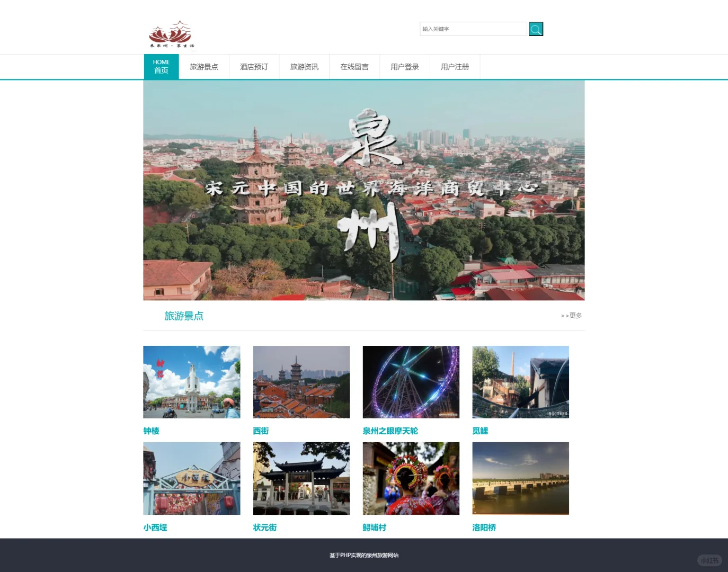Image resolution: width=728 pixels, height=572 pixels.
Task: Open the 洛阳桥 attraction page
Action: coord(484,528)
